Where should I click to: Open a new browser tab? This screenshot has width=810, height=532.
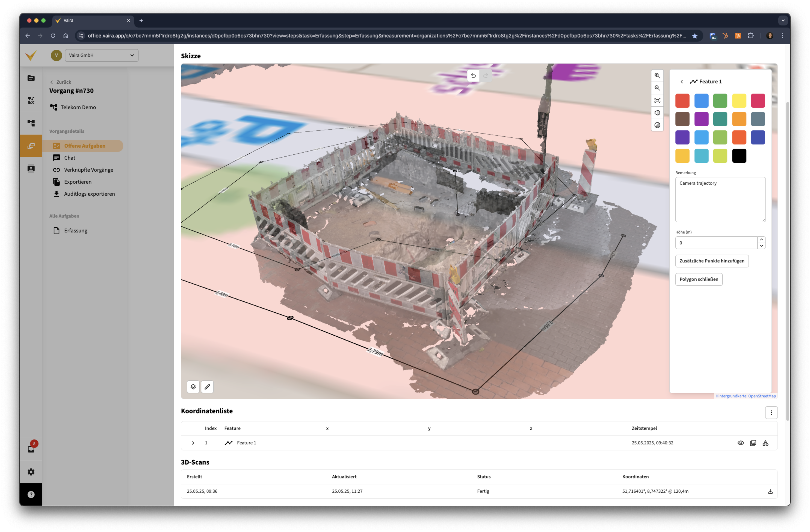(x=141, y=20)
